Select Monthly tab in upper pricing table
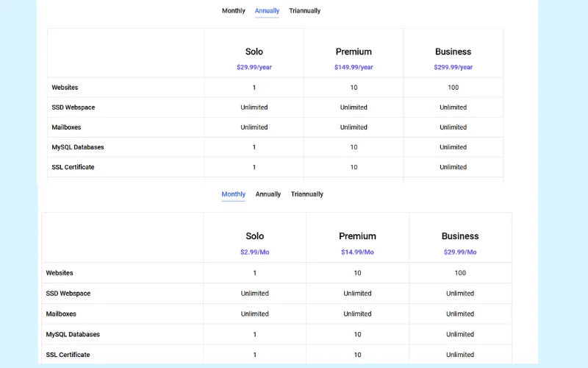Screen dimensions: 588x368 233,11
